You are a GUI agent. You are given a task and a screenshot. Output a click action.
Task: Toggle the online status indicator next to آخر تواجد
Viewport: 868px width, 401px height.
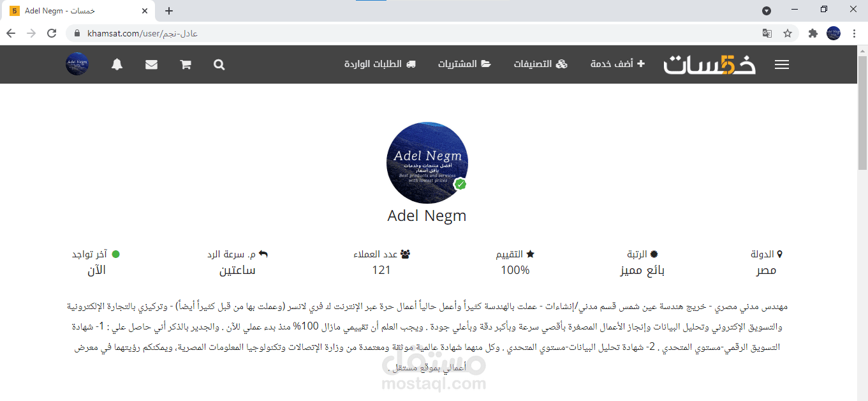tap(115, 253)
